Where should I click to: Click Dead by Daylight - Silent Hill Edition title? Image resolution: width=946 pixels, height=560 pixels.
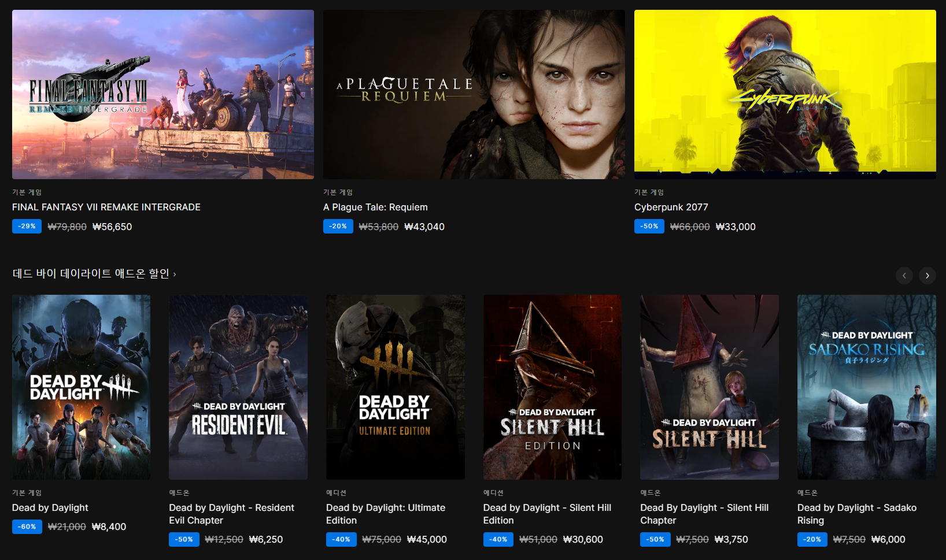point(547,514)
